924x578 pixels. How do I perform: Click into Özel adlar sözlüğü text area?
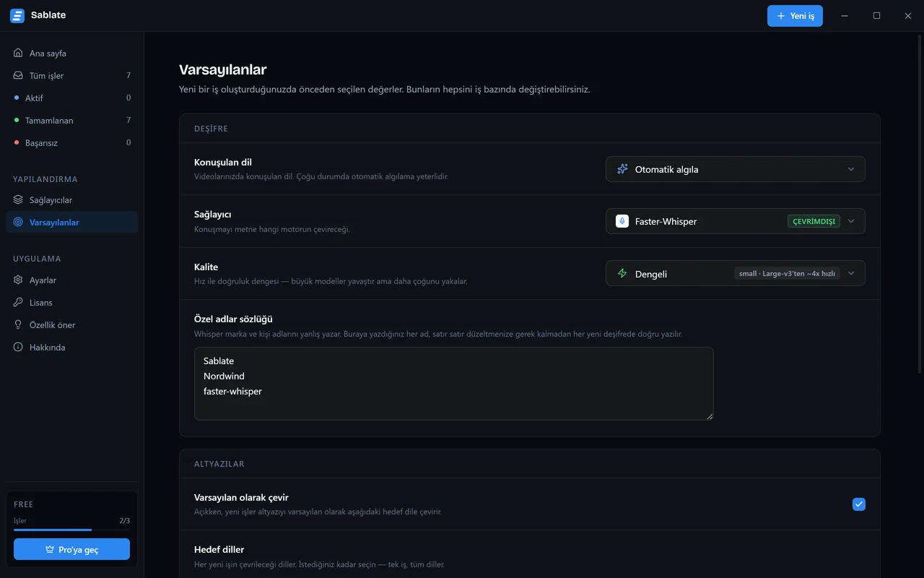click(453, 384)
